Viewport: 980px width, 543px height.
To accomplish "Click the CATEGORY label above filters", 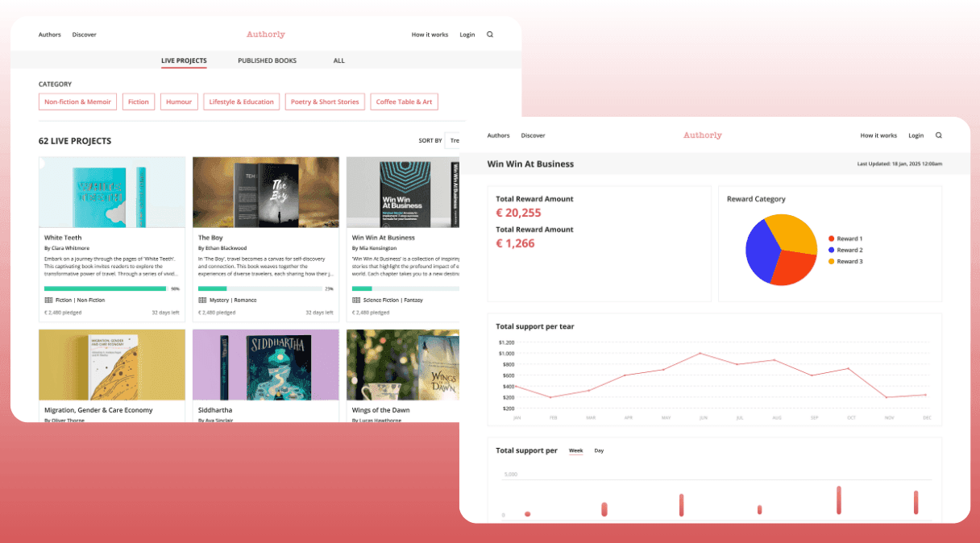I will [55, 84].
